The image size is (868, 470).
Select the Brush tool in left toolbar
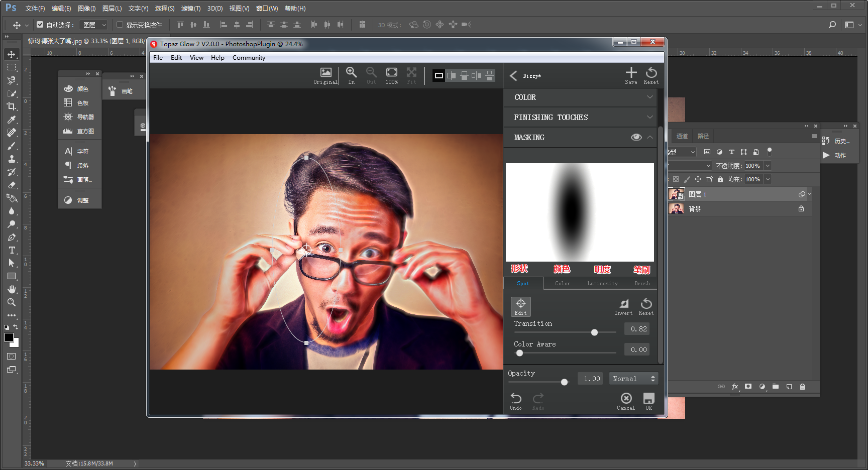pos(12,146)
